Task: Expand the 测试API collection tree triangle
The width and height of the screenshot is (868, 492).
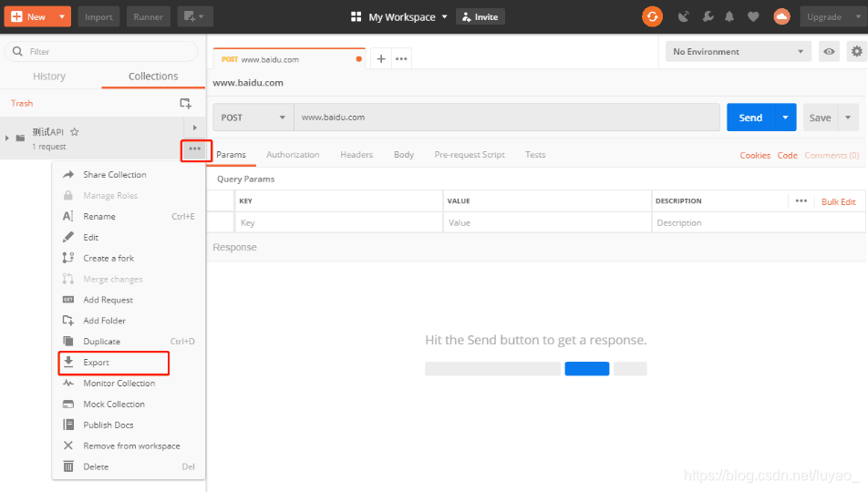Action: (7, 138)
